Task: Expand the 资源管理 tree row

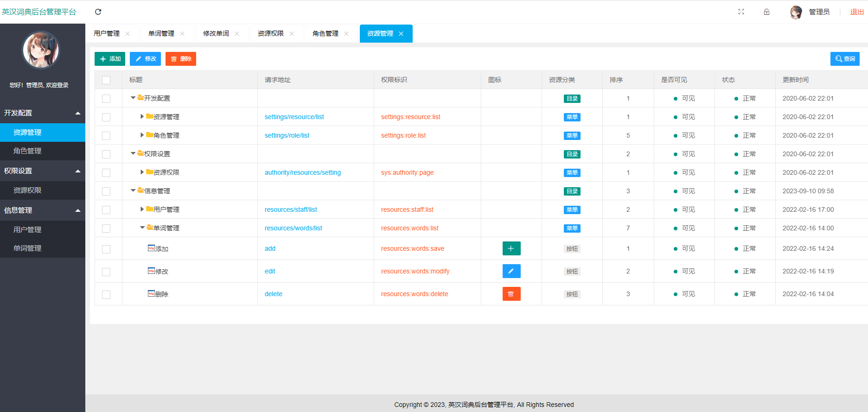Action: click(142, 116)
